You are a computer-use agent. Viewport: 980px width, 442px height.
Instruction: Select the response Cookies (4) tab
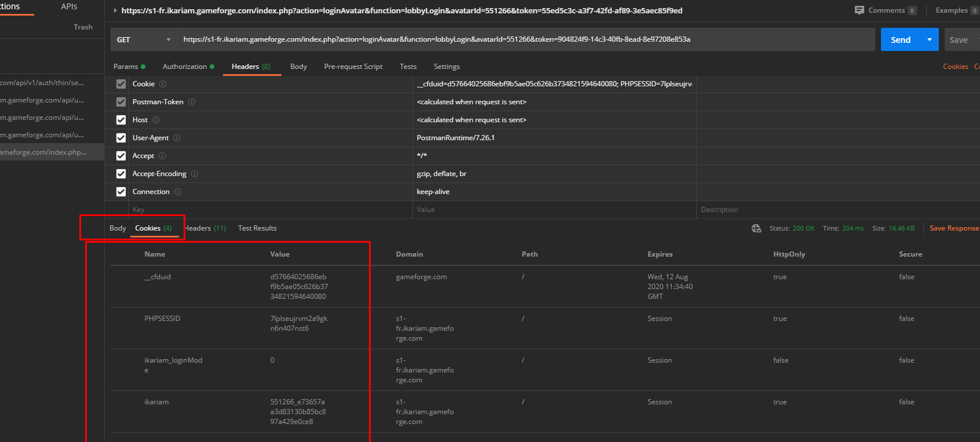(153, 228)
